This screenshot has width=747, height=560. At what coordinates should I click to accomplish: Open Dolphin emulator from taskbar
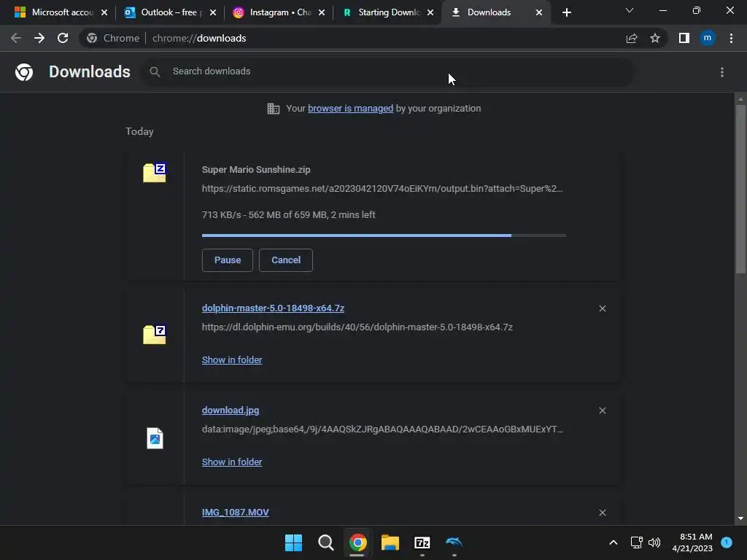click(x=454, y=542)
